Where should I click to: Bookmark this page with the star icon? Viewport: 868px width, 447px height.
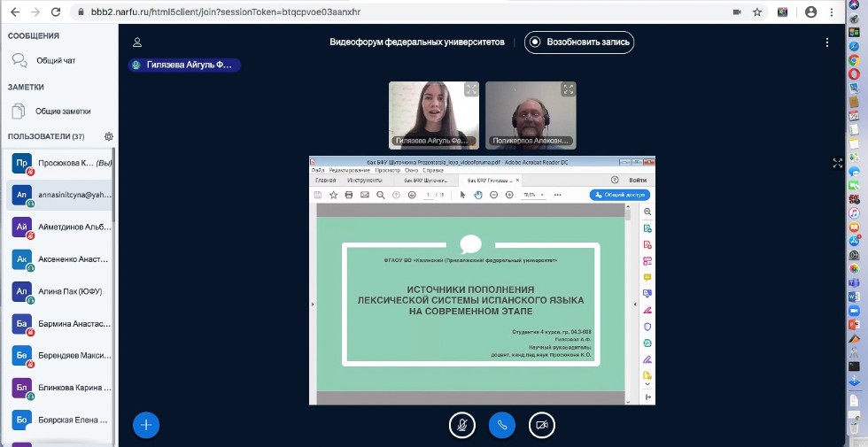tap(757, 12)
